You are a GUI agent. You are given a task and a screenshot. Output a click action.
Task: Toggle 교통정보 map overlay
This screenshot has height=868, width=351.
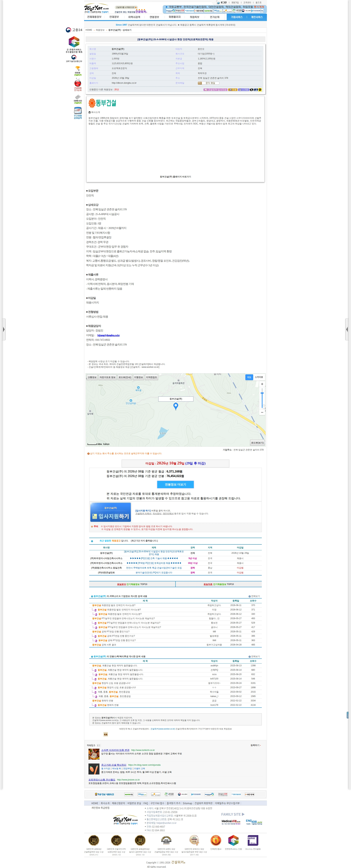[92, 377]
